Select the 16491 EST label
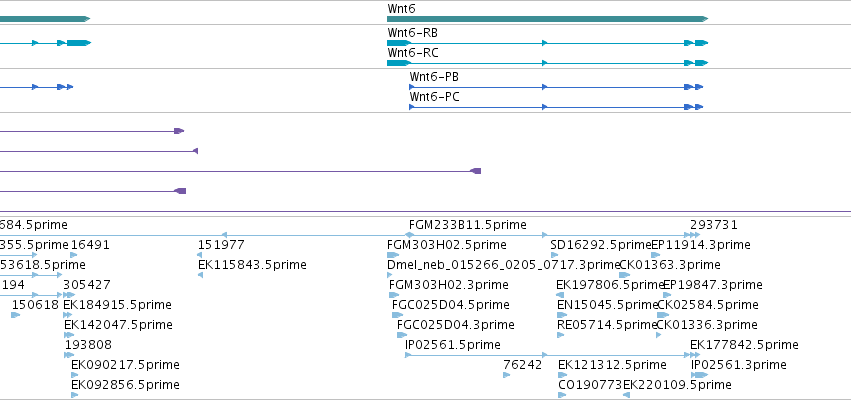Screen dimensions: 851x400 point(90,245)
